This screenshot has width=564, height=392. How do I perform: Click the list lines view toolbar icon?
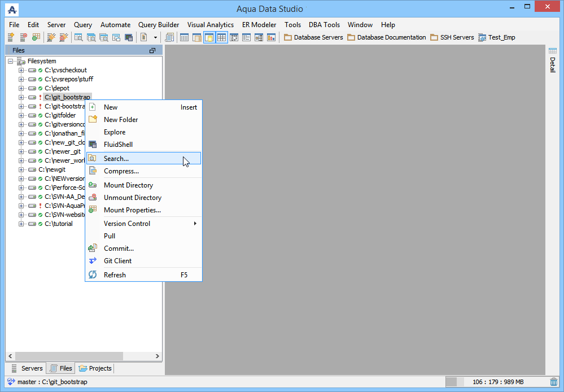coord(246,37)
